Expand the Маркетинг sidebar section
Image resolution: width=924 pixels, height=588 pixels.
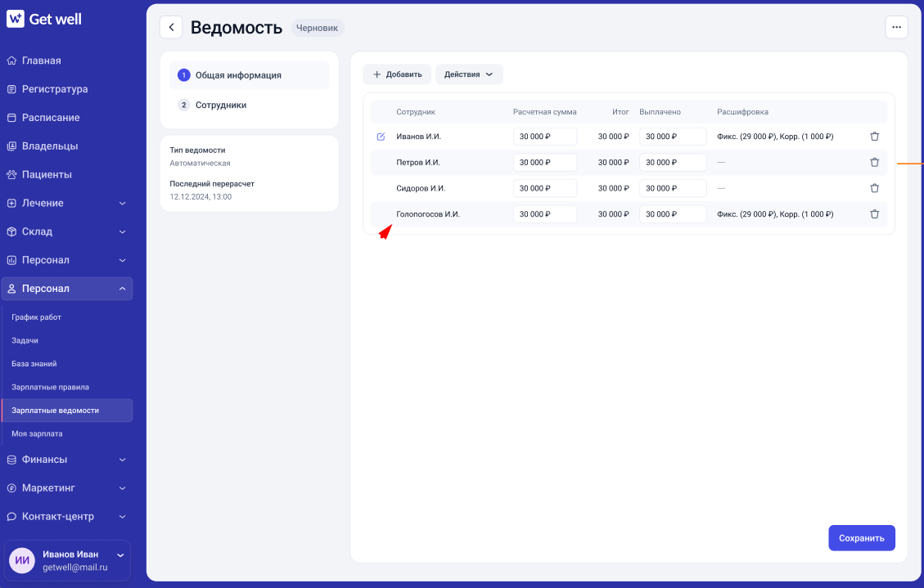coord(66,488)
